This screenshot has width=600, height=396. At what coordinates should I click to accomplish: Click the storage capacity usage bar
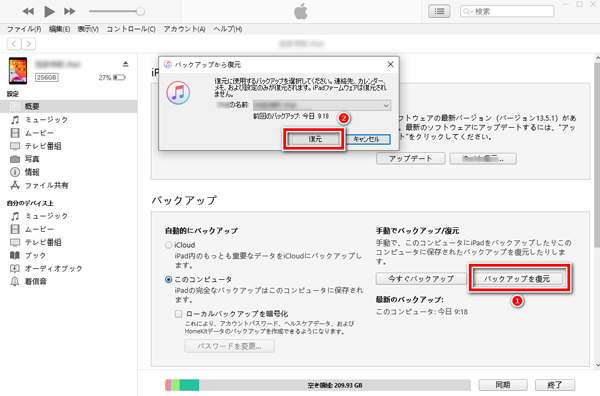pos(318,385)
